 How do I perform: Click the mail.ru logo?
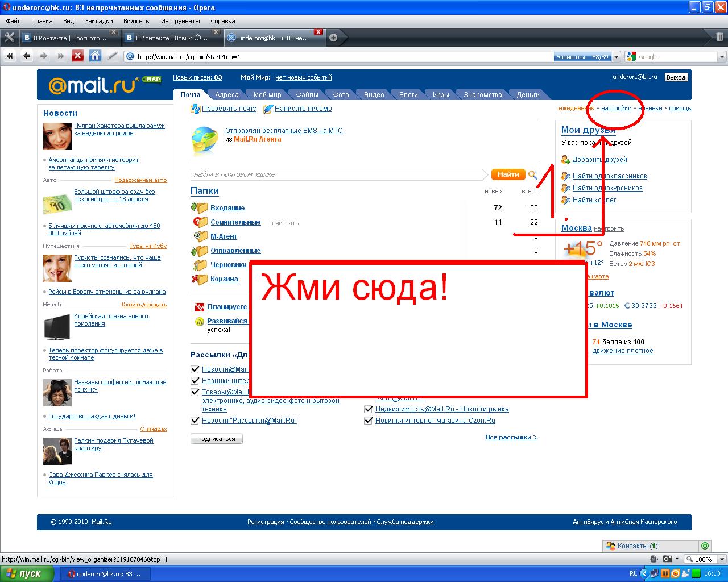94,85
